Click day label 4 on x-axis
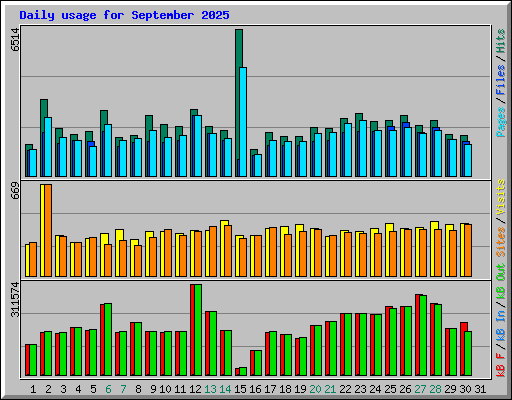 pyautogui.click(x=78, y=389)
